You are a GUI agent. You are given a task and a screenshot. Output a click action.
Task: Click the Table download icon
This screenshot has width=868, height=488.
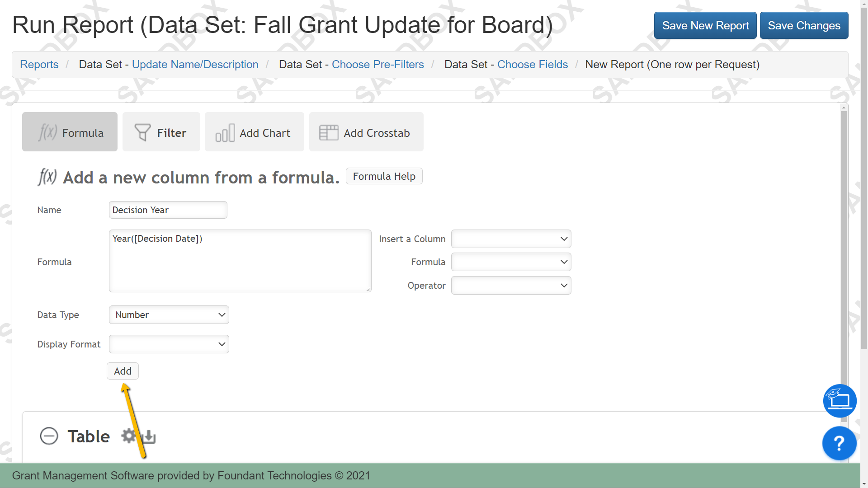point(149,436)
